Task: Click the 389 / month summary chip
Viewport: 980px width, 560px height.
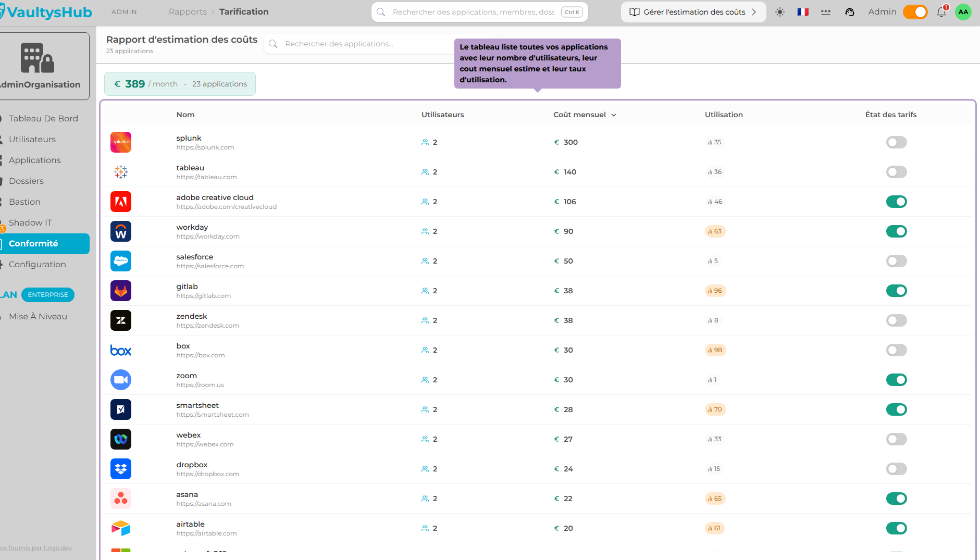Action: 180,84
